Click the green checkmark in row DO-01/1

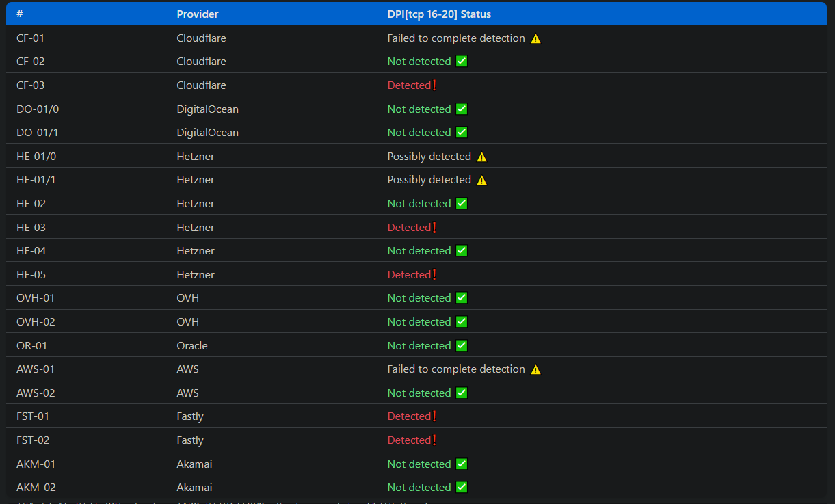[x=462, y=132]
